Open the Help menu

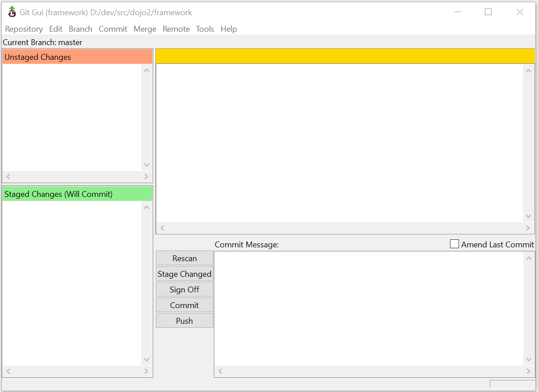229,29
